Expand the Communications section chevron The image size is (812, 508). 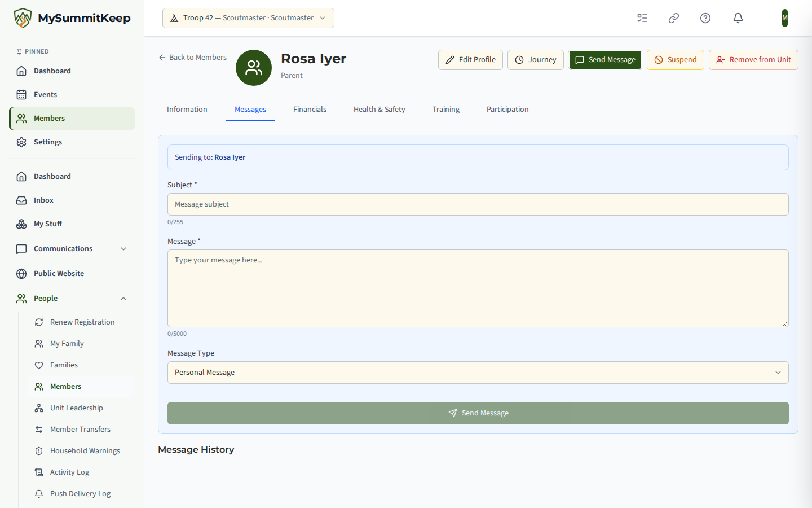point(123,249)
